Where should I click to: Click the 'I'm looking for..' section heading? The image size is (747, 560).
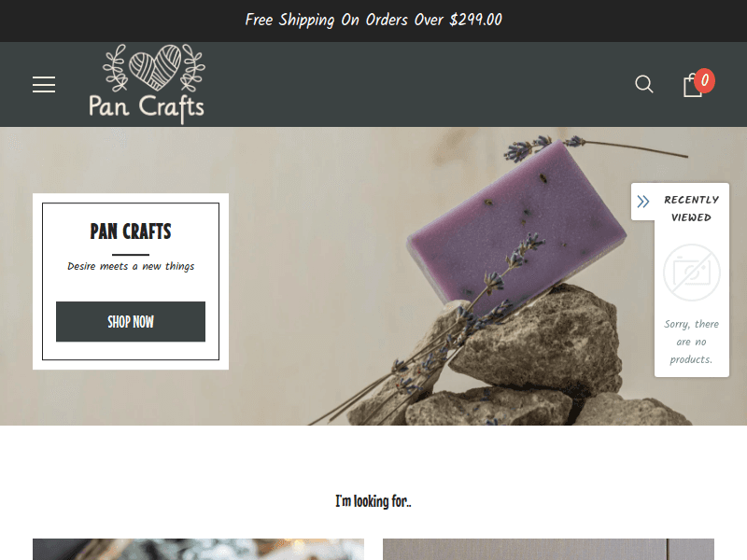click(x=373, y=501)
